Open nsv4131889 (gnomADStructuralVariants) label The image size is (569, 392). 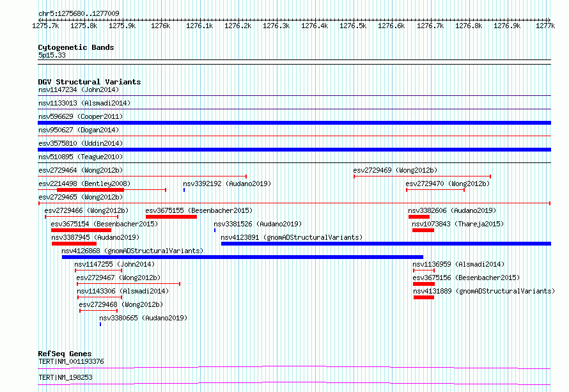pyautogui.click(x=484, y=291)
